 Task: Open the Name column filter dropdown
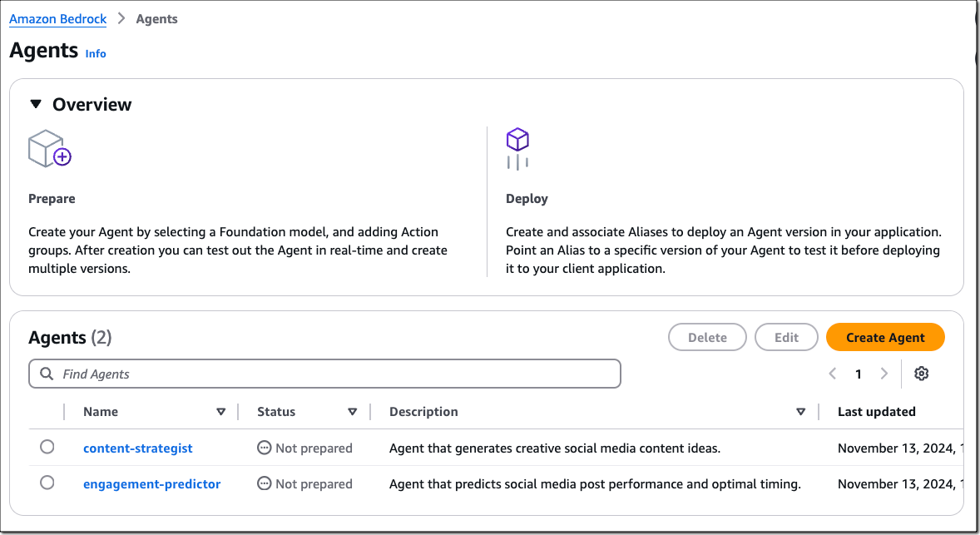[221, 411]
